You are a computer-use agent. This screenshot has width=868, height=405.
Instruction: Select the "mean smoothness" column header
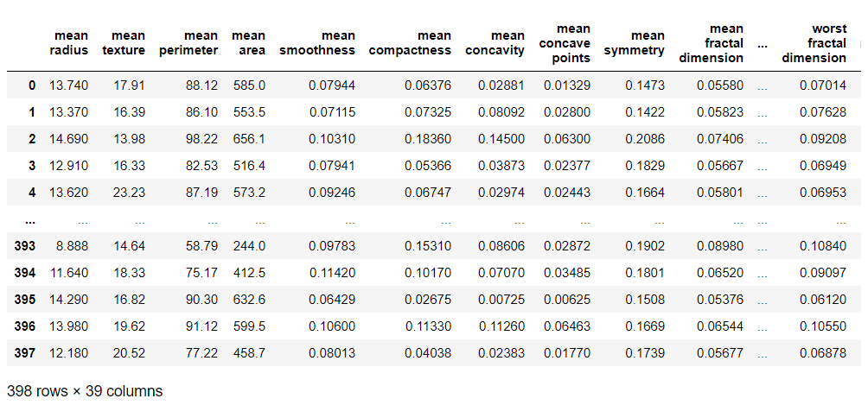coord(317,43)
